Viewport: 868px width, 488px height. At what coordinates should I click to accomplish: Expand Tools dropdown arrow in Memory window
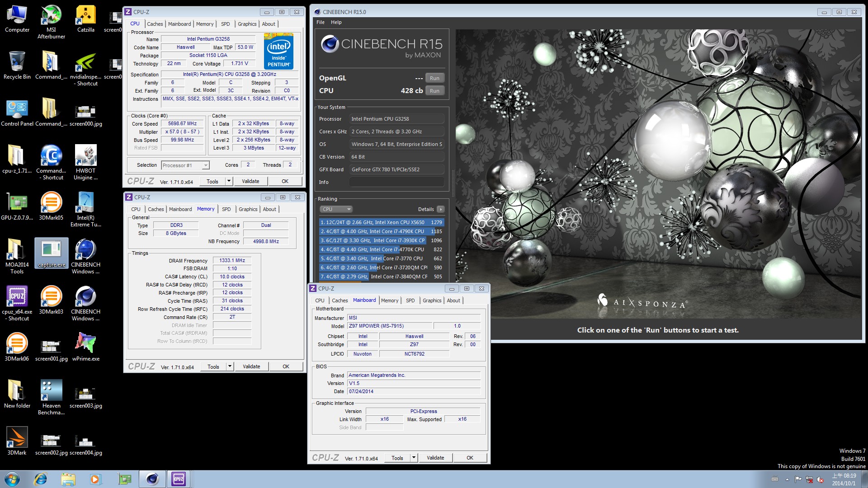pyautogui.click(x=230, y=366)
